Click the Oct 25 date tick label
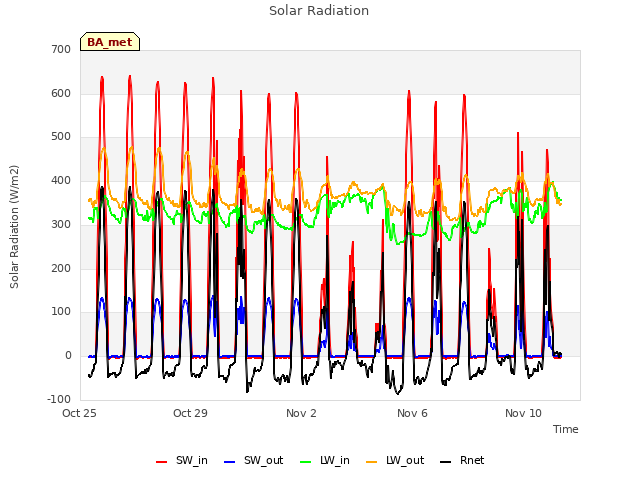 79,413
